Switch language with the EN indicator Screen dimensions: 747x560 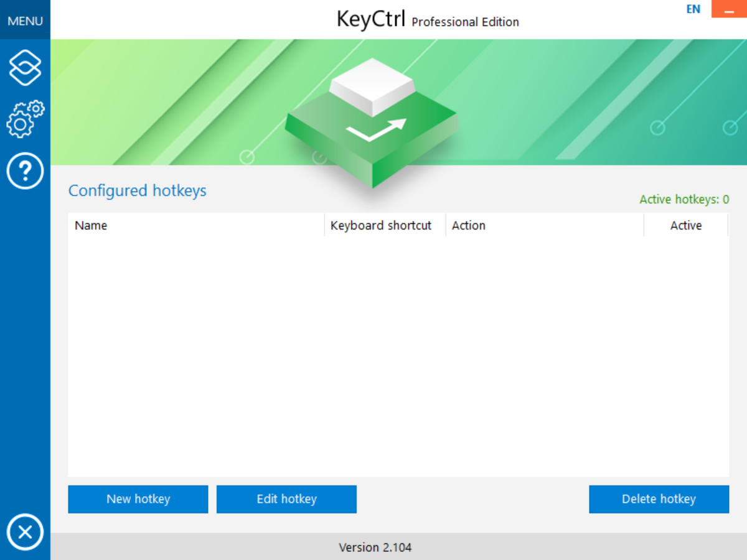pos(693,9)
